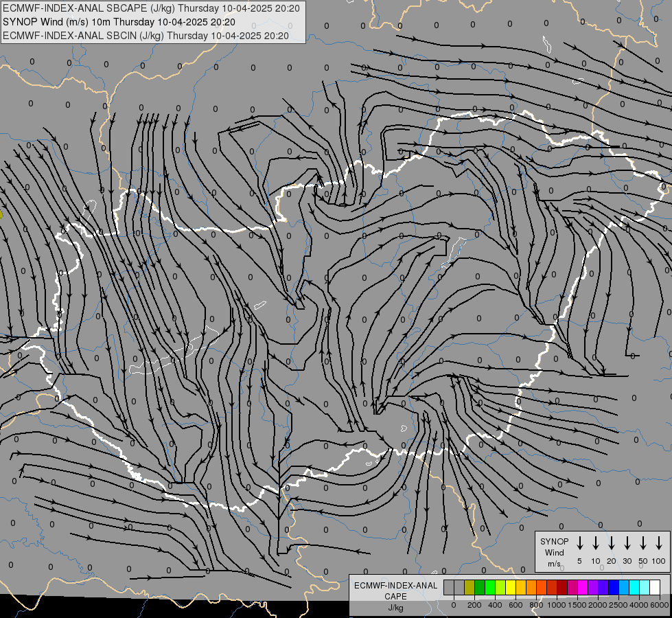Pick the dark green CAPE legend swatch
The width and height of the screenshot is (672, 618).
coord(480,587)
